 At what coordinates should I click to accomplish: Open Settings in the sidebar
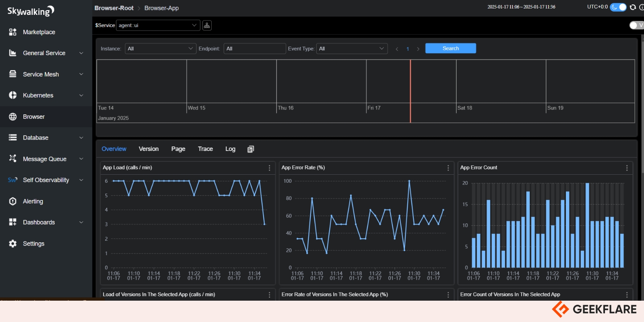(x=33, y=244)
